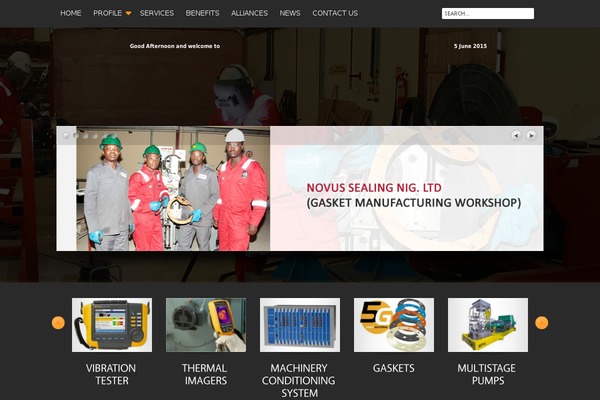Click the Search input field
The width and height of the screenshot is (600, 400).
click(488, 13)
